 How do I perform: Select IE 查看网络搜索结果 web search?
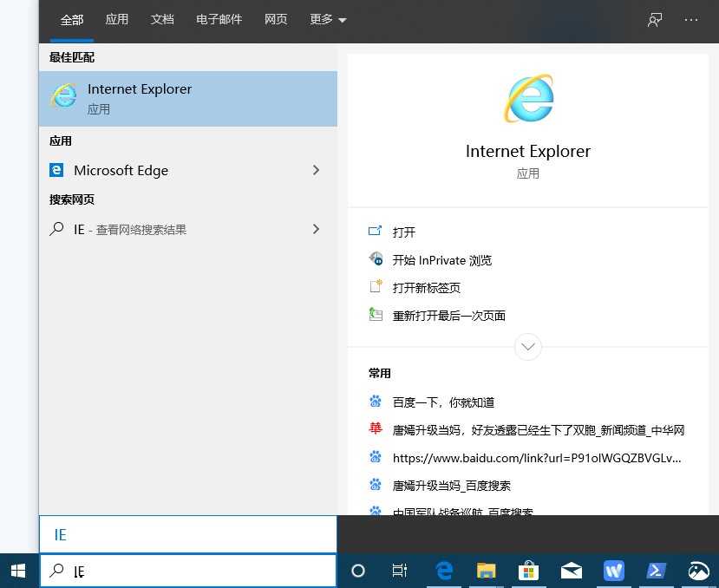188,229
